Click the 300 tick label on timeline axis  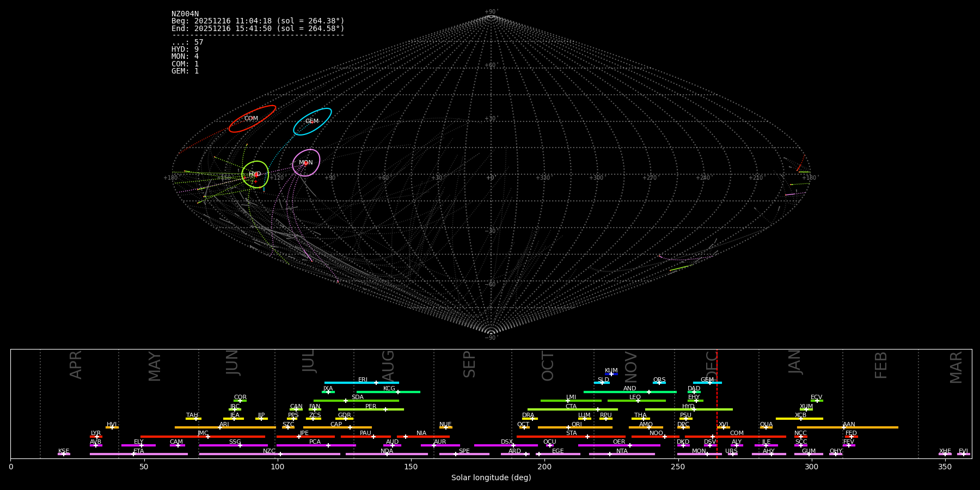pyautogui.click(x=812, y=467)
